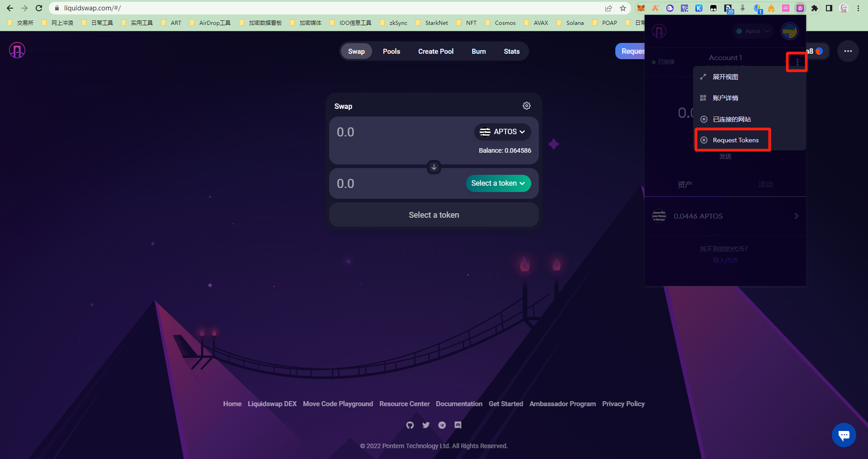
Task: Select 账户详情 in wallet menu
Action: [750, 98]
